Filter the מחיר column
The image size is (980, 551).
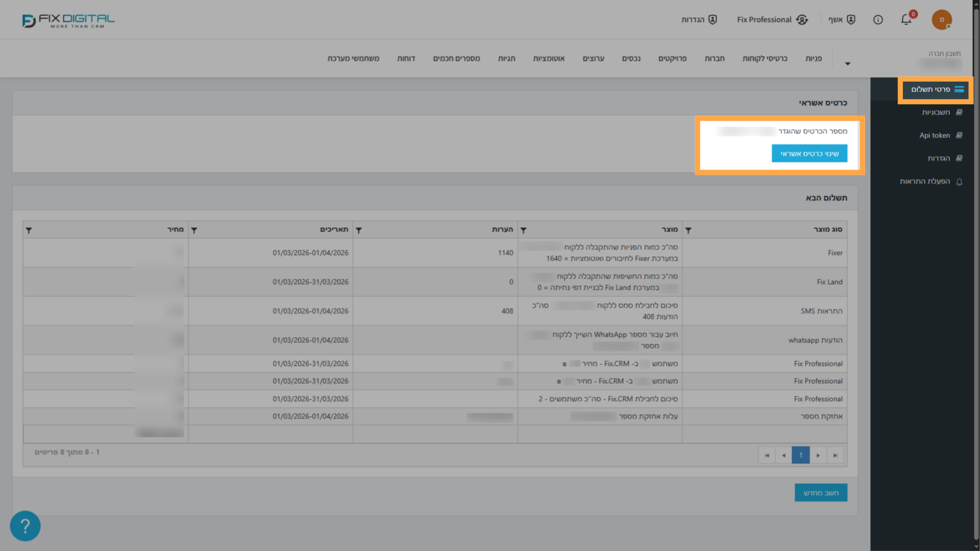(x=29, y=230)
